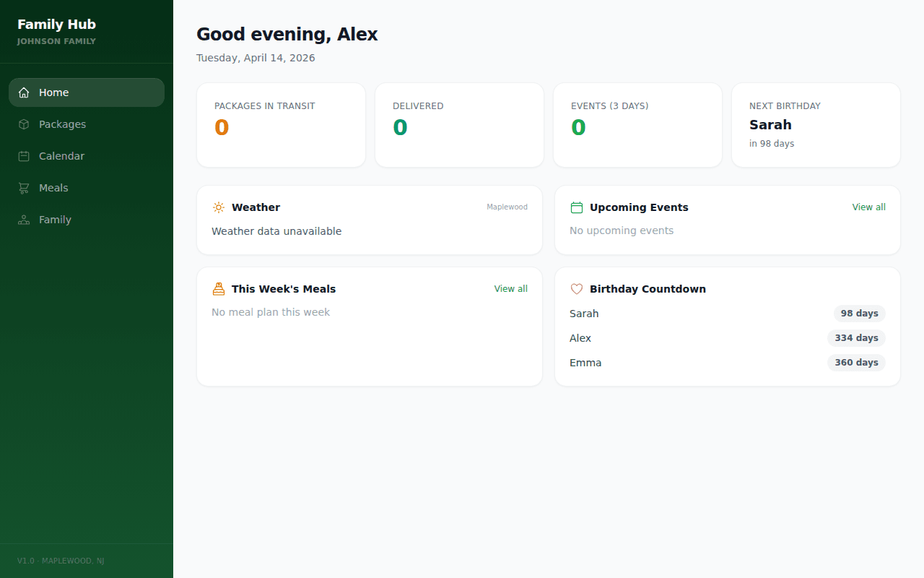924x578 pixels.
Task: Click the date Tuesday, April 14, 2026
Action: coord(256,58)
